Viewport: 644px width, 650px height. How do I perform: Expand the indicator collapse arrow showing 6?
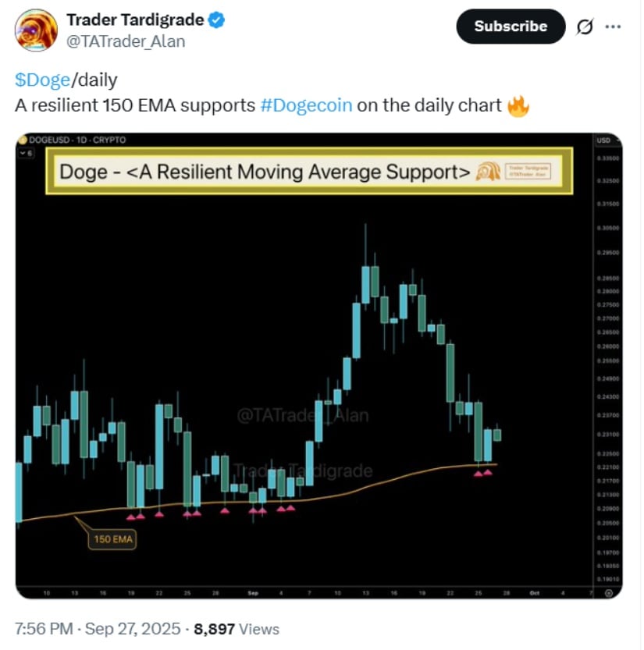coord(26,153)
